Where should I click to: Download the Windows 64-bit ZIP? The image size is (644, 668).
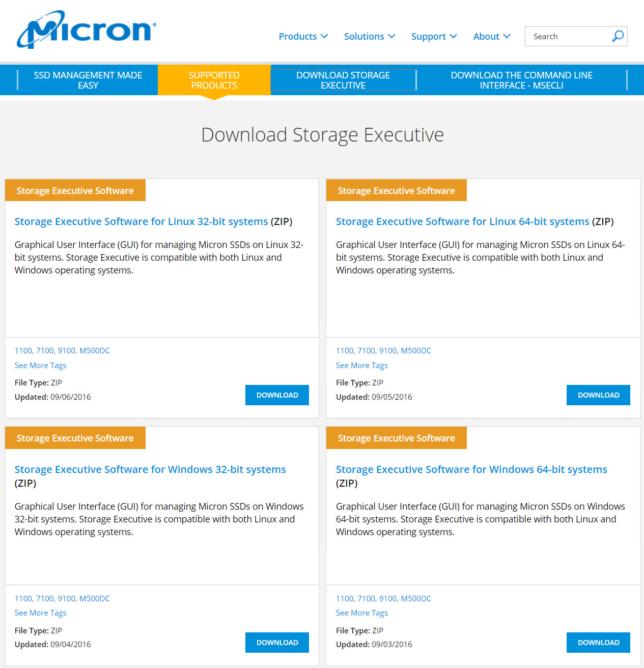click(598, 643)
